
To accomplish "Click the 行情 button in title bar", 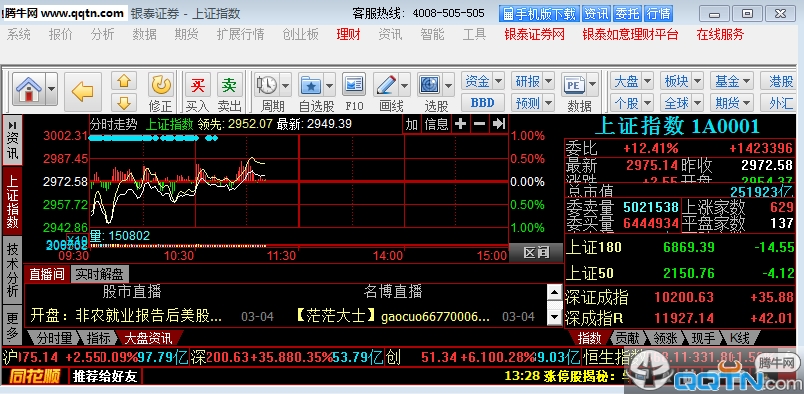I will click(x=658, y=14).
